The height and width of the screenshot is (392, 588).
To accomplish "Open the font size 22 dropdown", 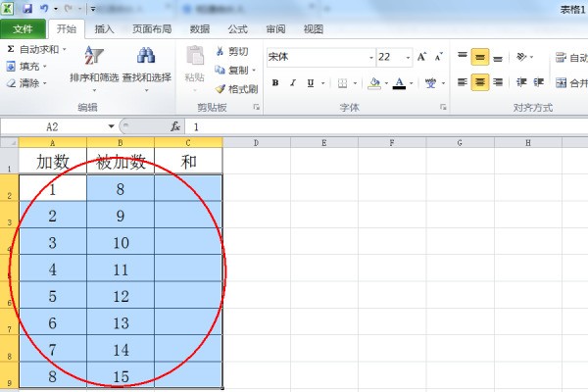I will coord(408,58).
